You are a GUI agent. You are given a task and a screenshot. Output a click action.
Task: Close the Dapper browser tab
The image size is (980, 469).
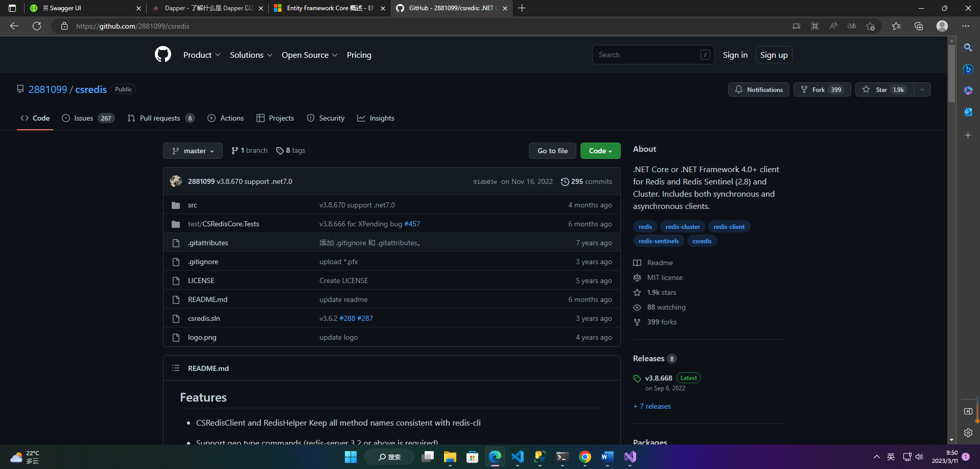pos(261,8)
